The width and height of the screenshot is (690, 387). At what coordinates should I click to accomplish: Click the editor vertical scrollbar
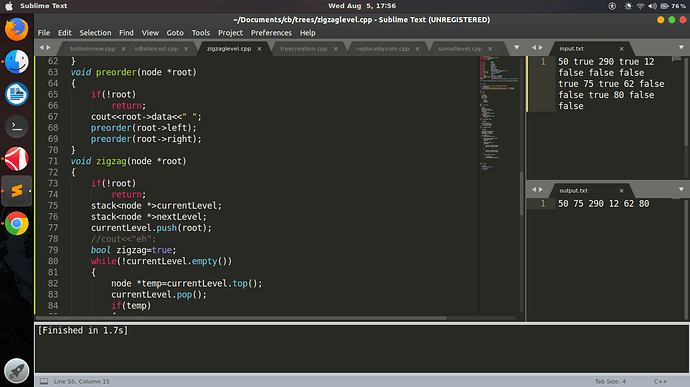[522, 194]
